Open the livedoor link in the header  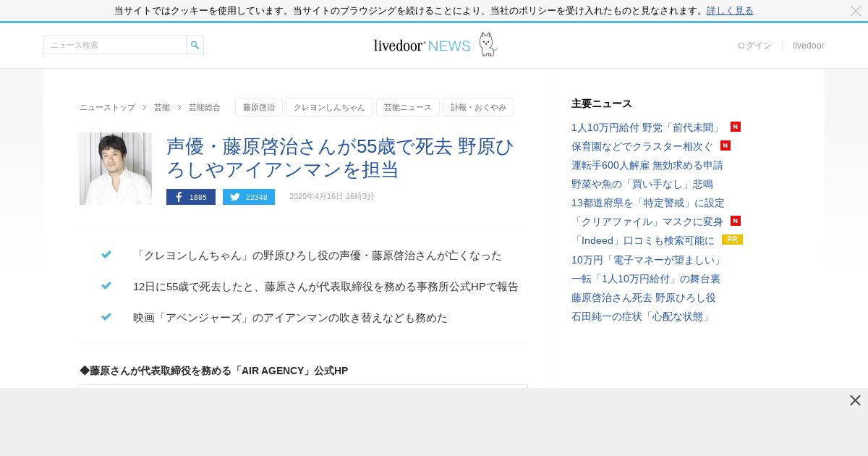pos(809,46)
